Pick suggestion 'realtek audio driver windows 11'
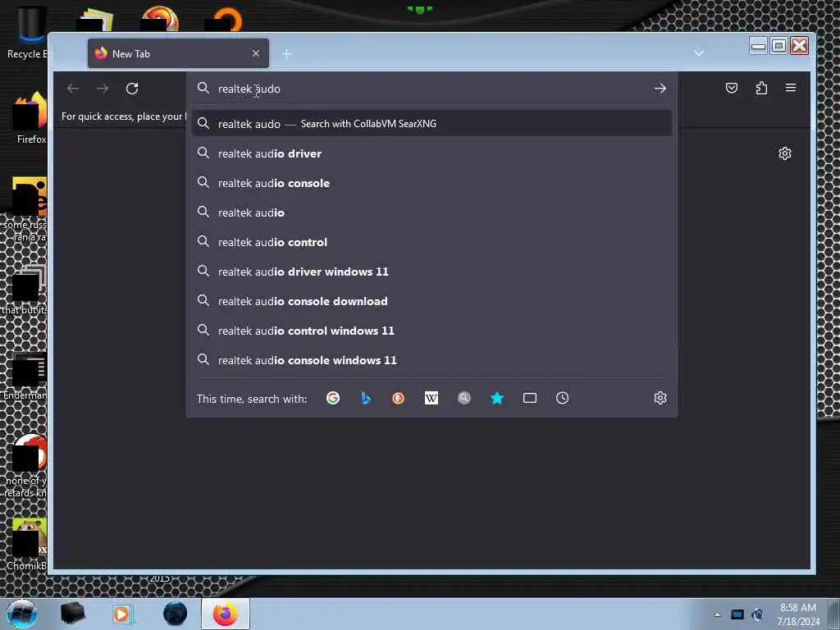 coord(431,272)
